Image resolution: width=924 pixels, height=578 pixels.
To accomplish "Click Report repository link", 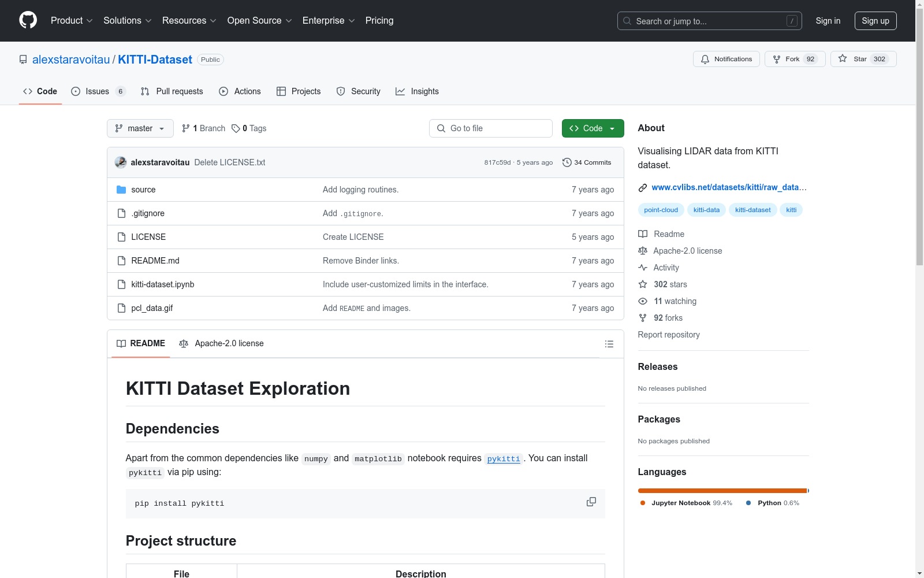I will pyautogui.click(x=669, y=335).
